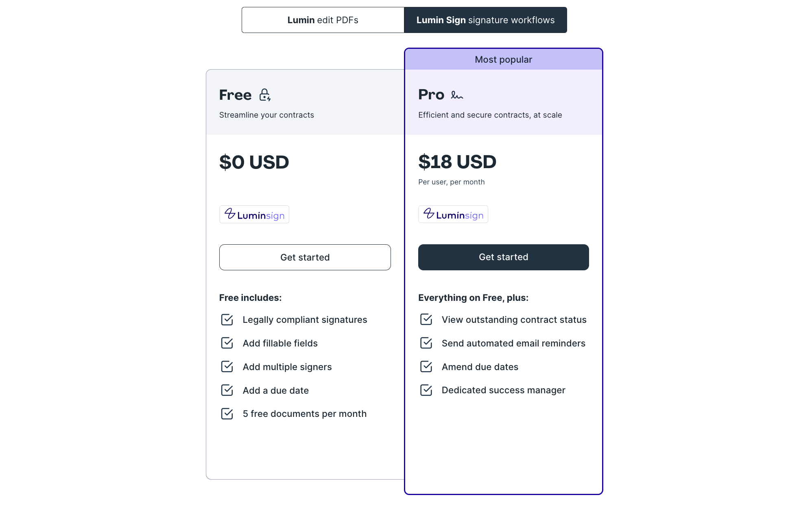Click the checkmark beside Dedicated success manager
812x526 pixels.
pos(426,390)
